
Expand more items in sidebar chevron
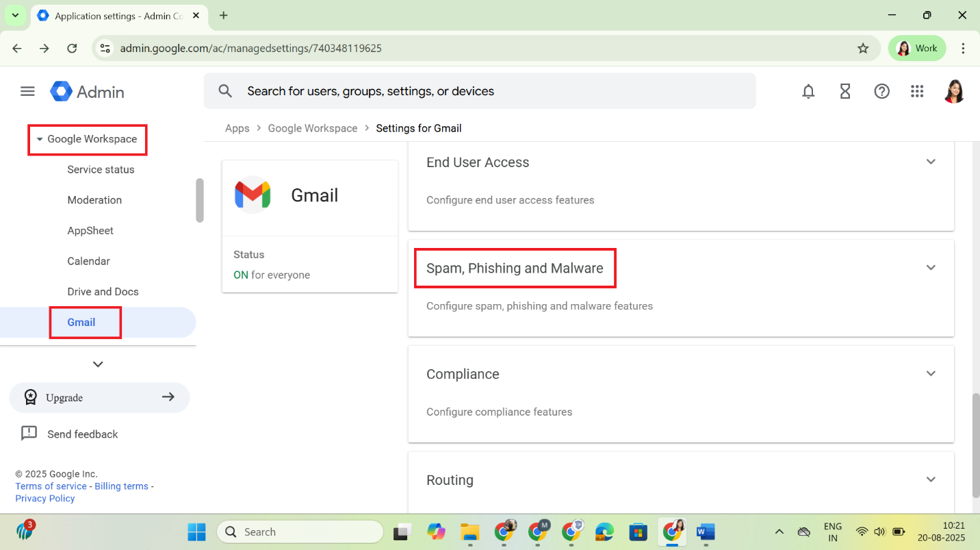pos(98,364)
